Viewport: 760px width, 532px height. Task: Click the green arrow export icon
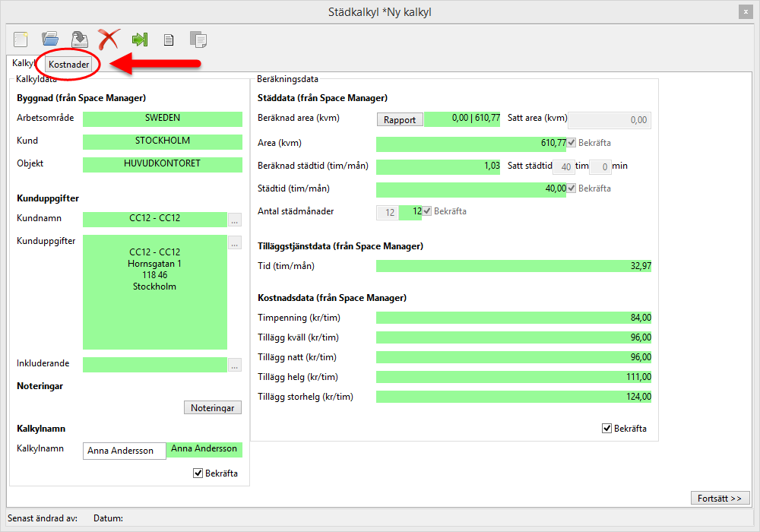(139, 40)
